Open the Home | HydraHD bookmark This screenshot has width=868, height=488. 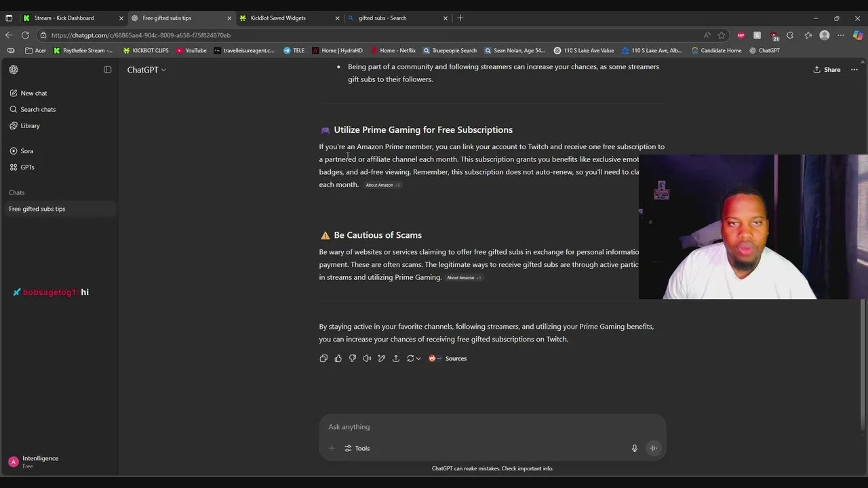(337, 51)
